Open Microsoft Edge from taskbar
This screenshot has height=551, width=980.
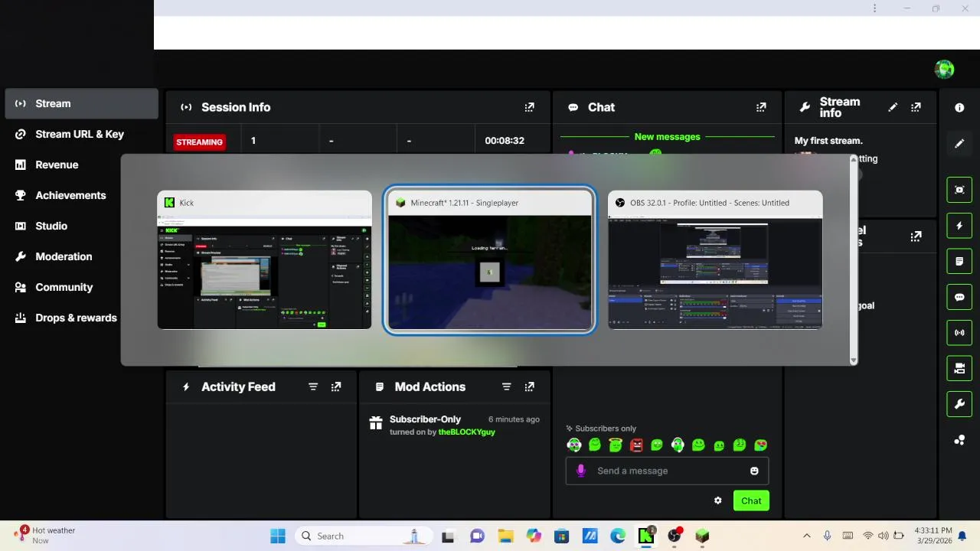coord(618,536)
